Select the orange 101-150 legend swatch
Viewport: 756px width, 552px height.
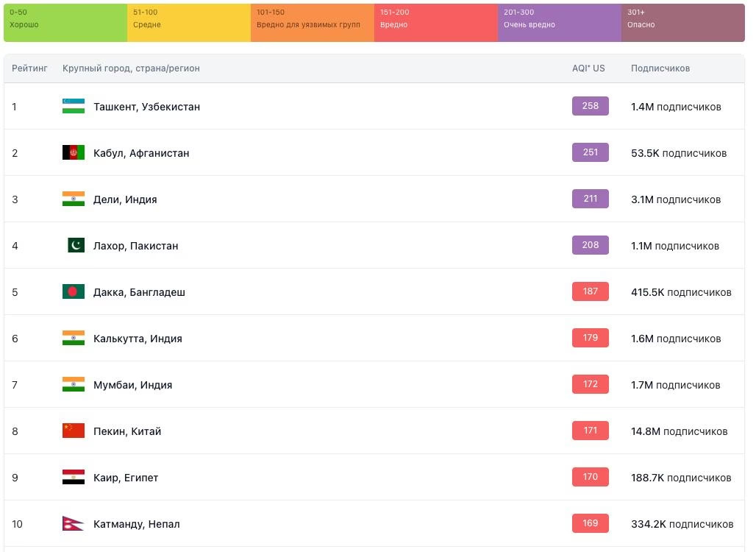pyautogui.click(x=312, y=23)
